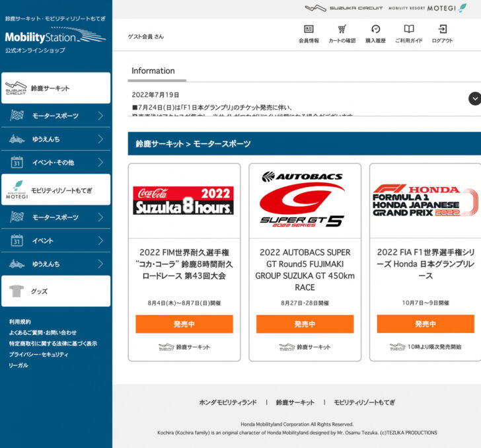
Task: Expand Suzuka ゆうえんち chevron
Action: [x=100, y=139]
